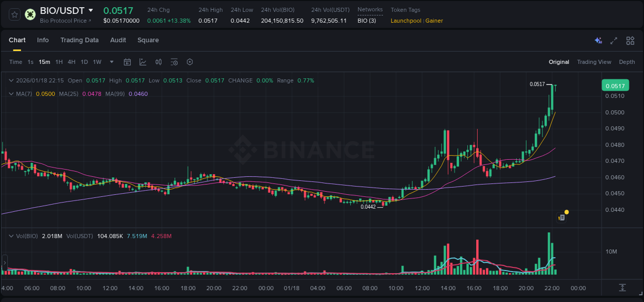
Task: Collapse the MA indicator row
Action: 10,94
